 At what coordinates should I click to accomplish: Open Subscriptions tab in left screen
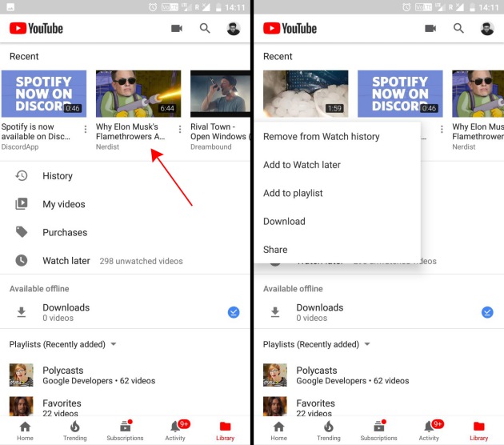(x=125, y=431)
